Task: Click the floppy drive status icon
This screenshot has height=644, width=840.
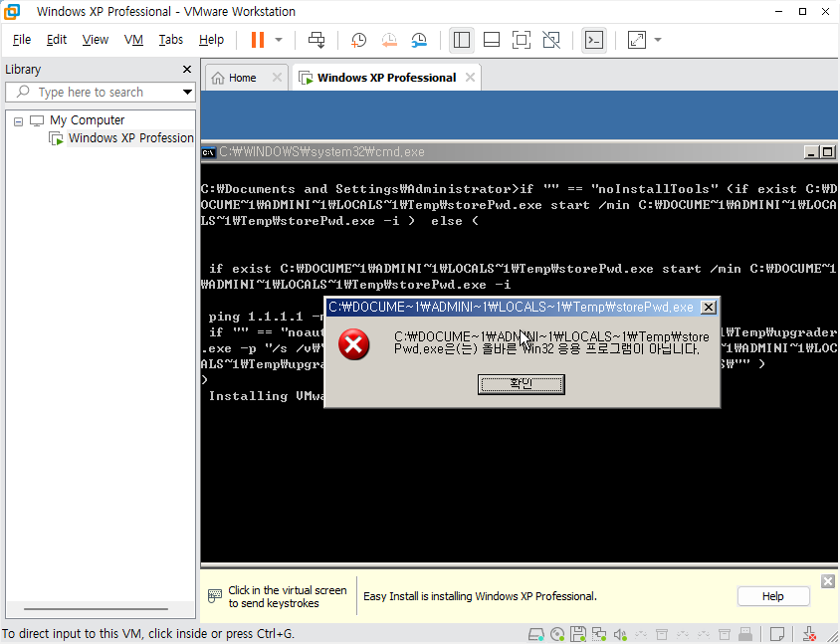Action: point(578,635)
